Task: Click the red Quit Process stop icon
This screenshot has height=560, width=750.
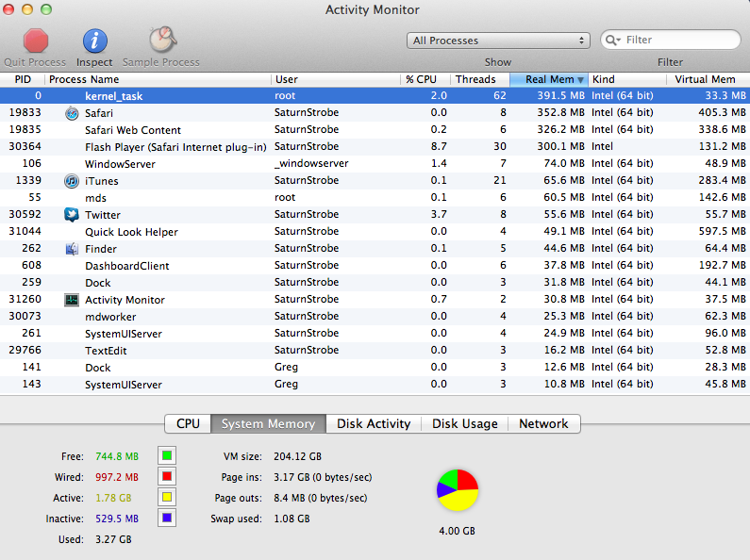Action: (x=36, y=41)
